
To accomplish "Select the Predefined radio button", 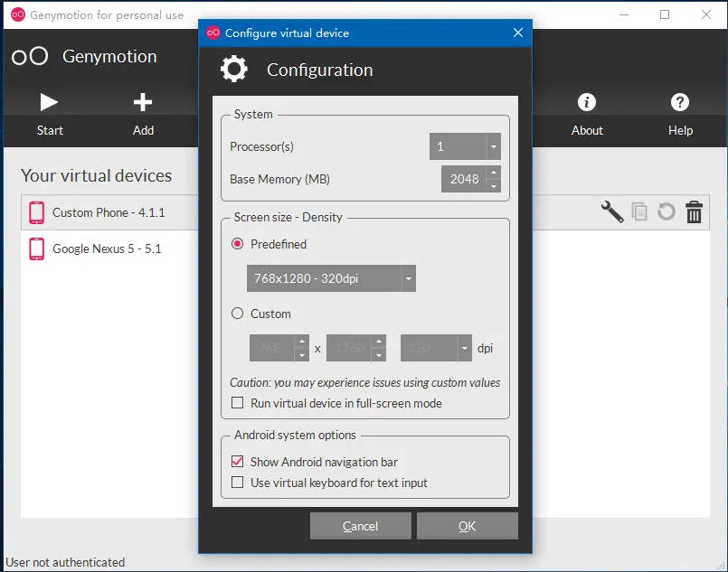I will (x=237, y=244).
